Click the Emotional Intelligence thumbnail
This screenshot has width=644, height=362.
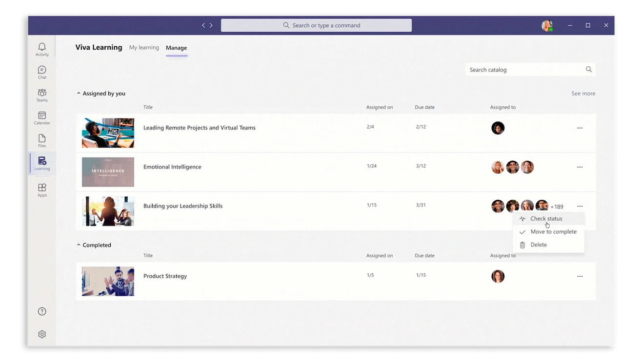click(108, 172)
